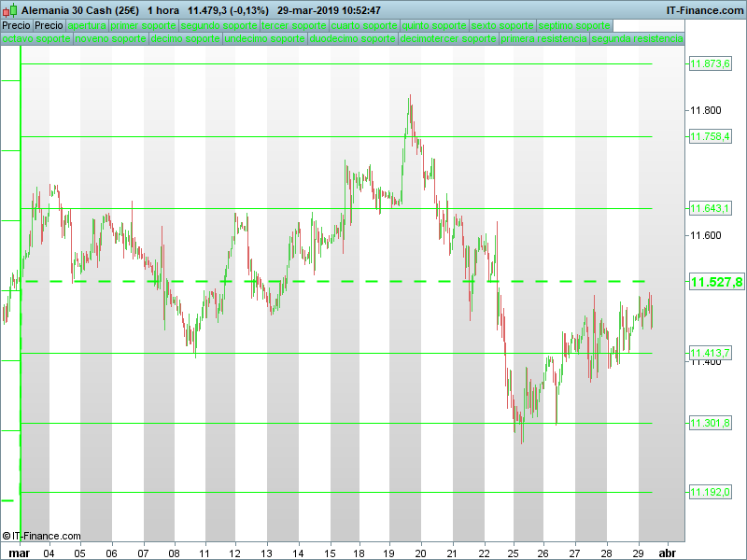This screenshot has height=560, width=747.
Task: Select the 11.873,6 price level marker
Action: click(712, 64)
